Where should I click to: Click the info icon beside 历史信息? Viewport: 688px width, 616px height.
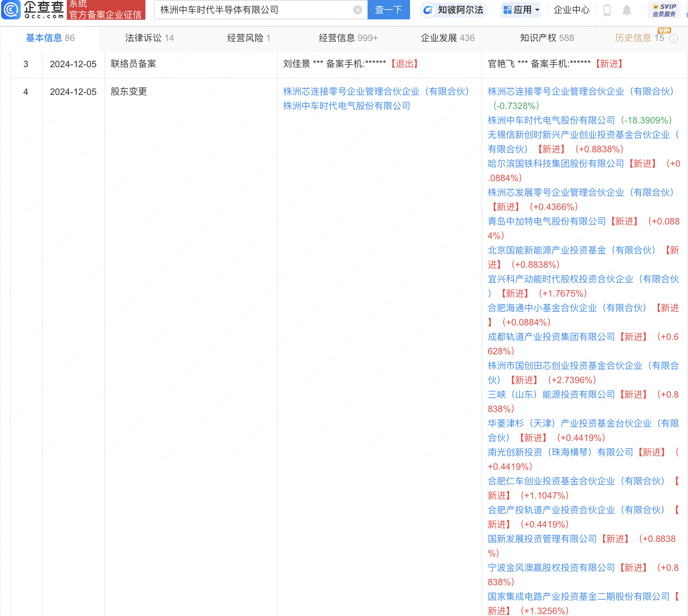pyautogui.click(x=674, y=38)
